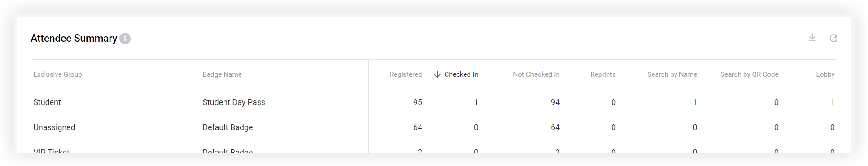Image resolution: width=868 pixels, height=166 pixels.
Task: Click the Attendee Summary info icon
Action: tap(125, 39)
